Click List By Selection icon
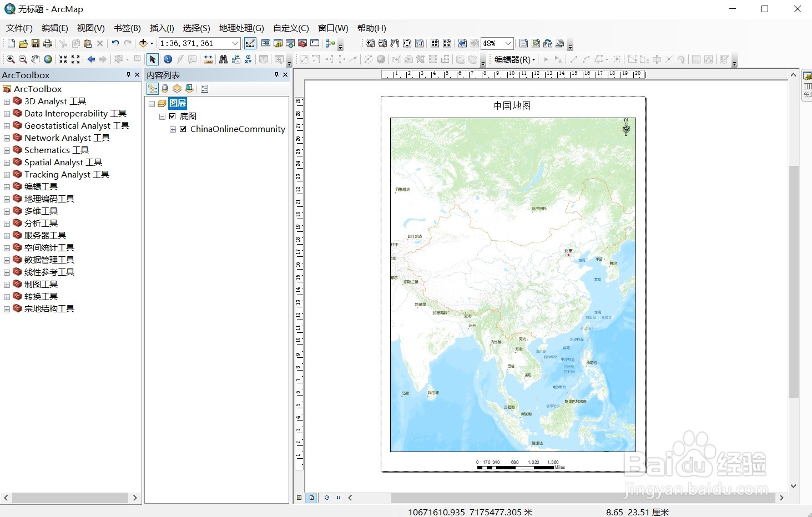 189,89
